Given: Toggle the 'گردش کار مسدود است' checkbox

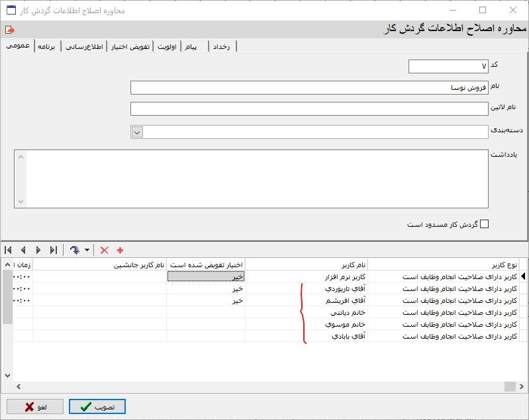Looking at the screenshot, I should [484, 224].
